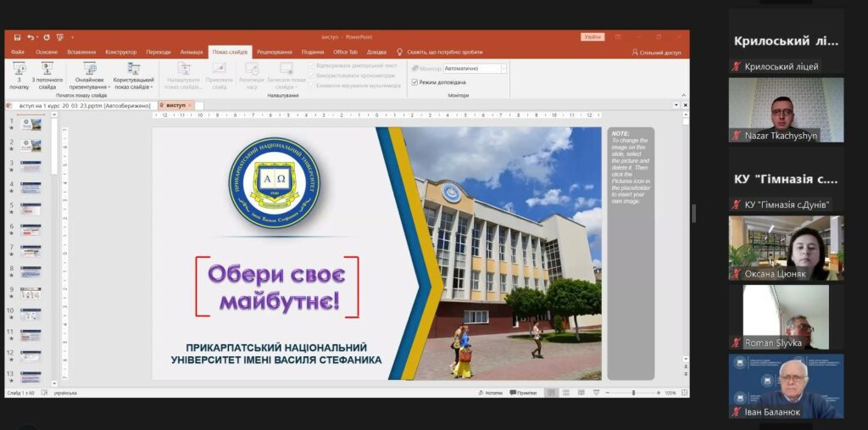868x430 pixels.
Task: Switch to Slide Sorter view icon
Action: tap(566, 393)
